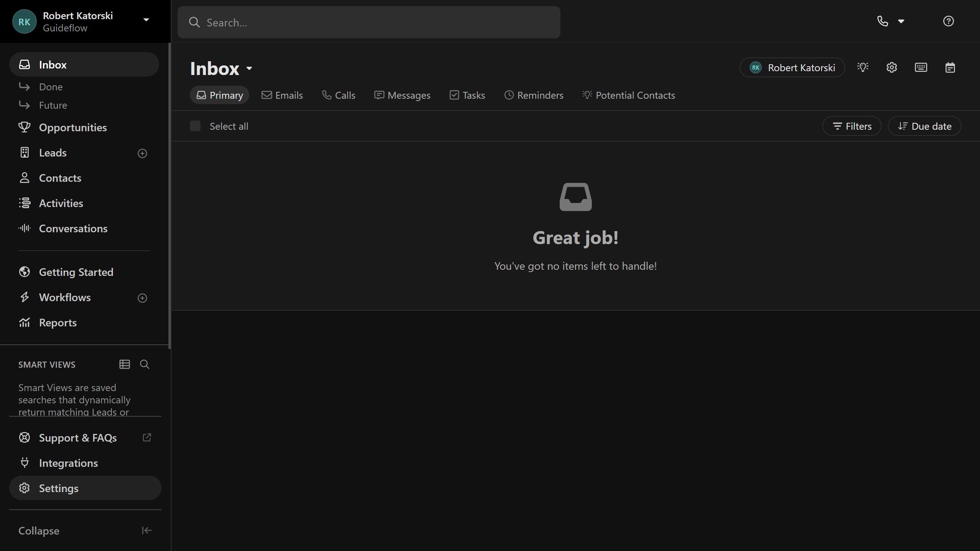Click the Getting Started globe icon
The width and height of the screenshot is (980, 551).
[x=24, y=272]
